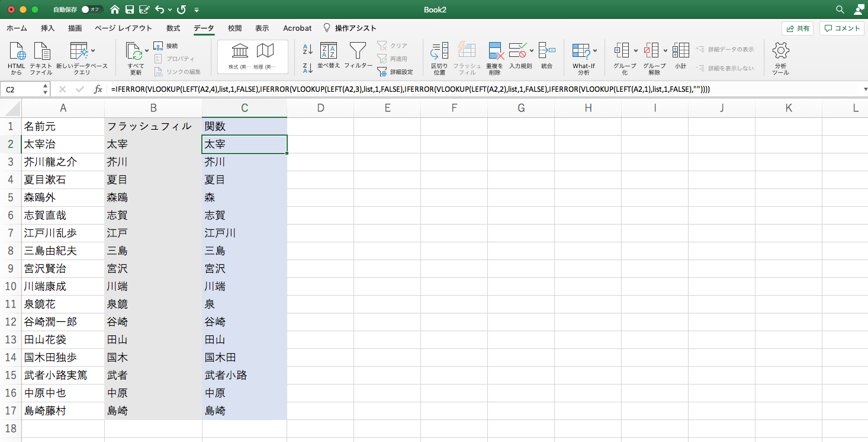Viewport: 868px width, 442px height.
Task: Click the コメント (Comments) button
Action: [842, 28]
